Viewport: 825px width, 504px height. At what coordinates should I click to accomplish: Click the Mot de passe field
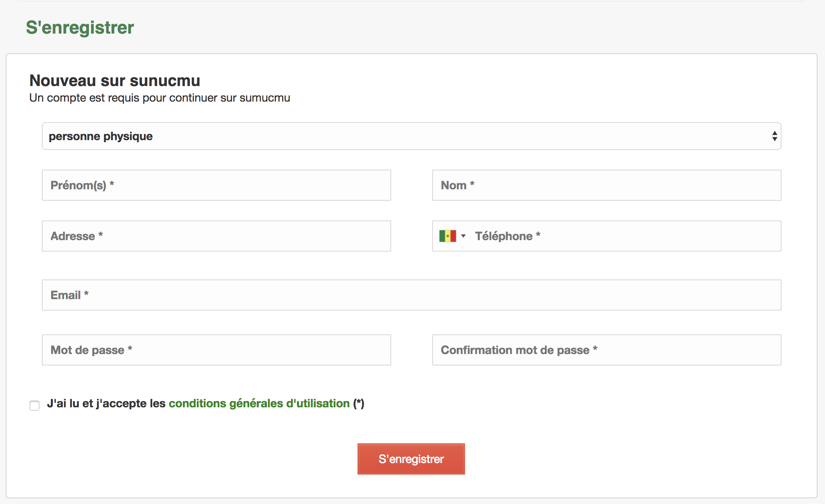click(216, 350)
